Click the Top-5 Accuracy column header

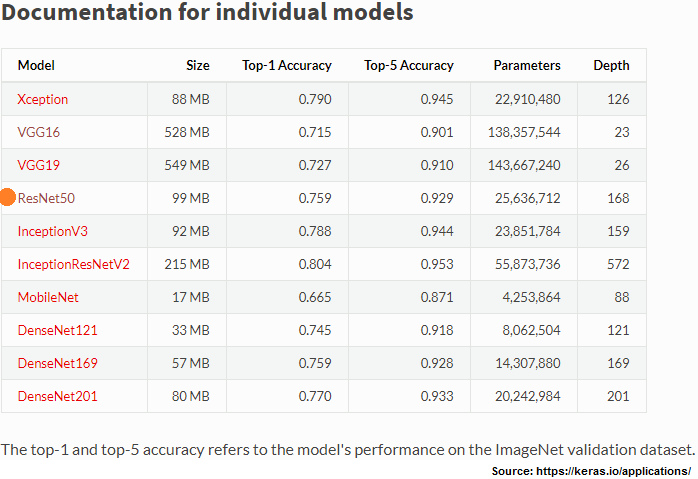pos(409,65)
